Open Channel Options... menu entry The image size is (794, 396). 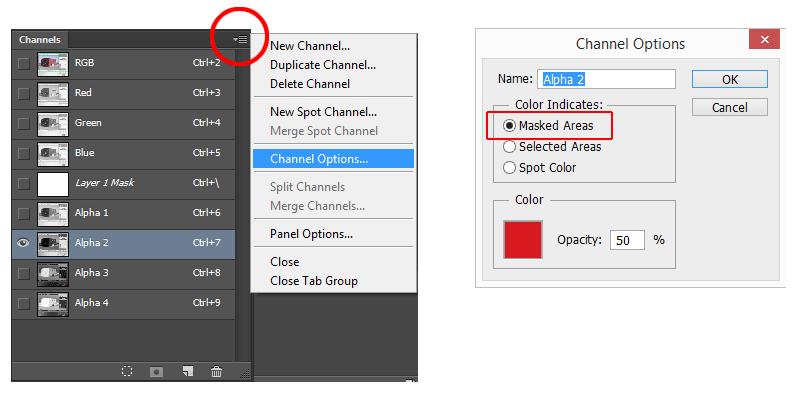pyautogui.click(x=334, y=159)
